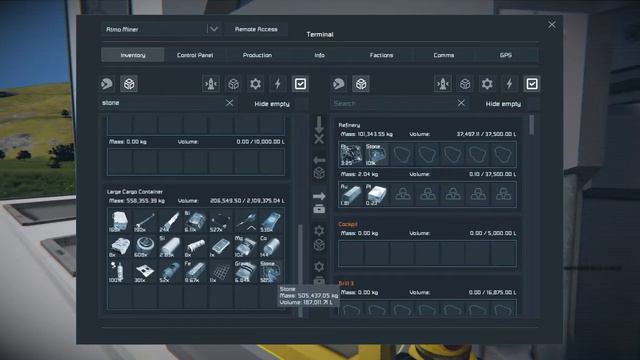Select the 527x component in cargo
Image resolution: width=640 pixels, height=360 pixels.
coord(220,222)
